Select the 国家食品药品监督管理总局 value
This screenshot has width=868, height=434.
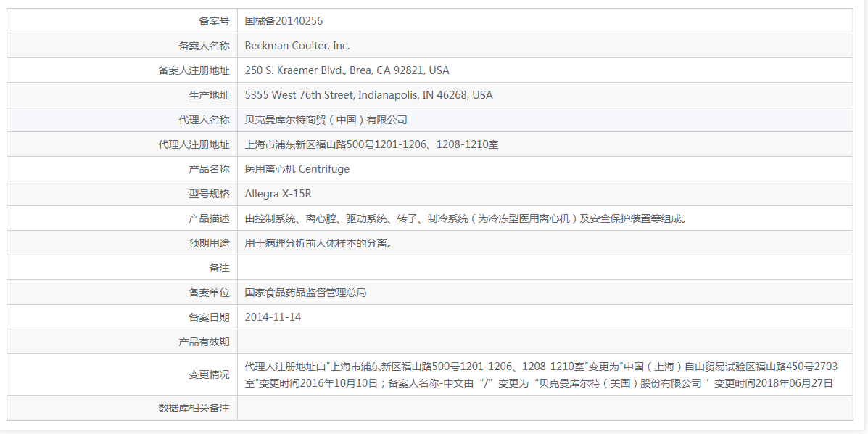tap(305, 292)
